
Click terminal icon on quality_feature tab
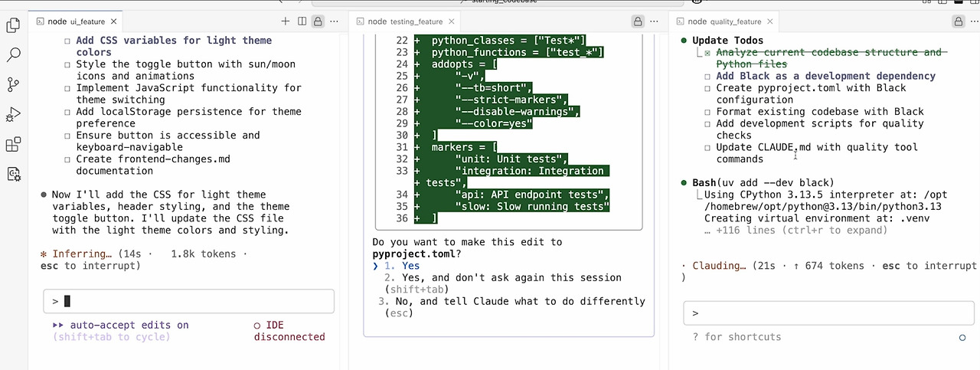point(679,21)
